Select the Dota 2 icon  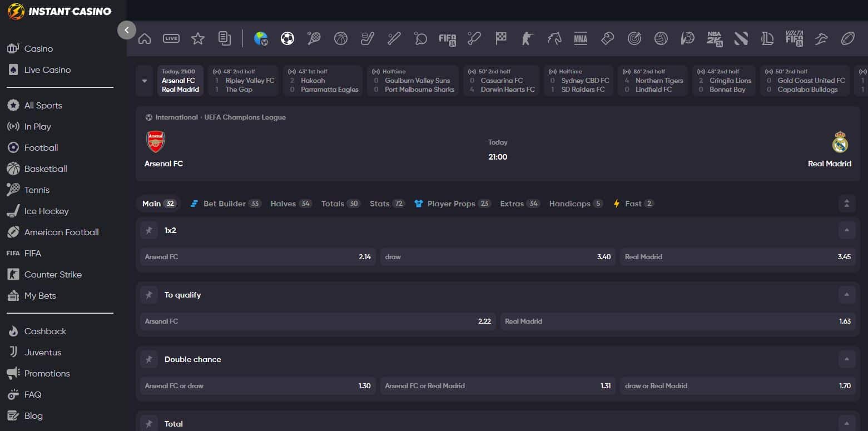741,38
